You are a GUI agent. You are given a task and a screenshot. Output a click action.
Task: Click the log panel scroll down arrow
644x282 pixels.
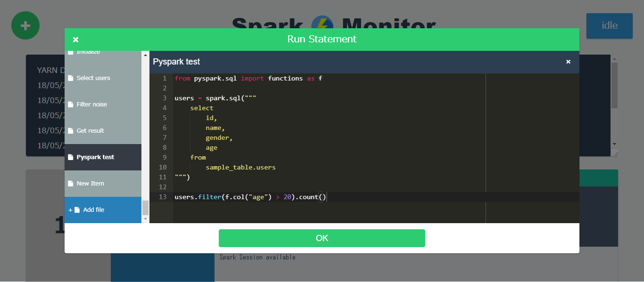coord(614,144)
